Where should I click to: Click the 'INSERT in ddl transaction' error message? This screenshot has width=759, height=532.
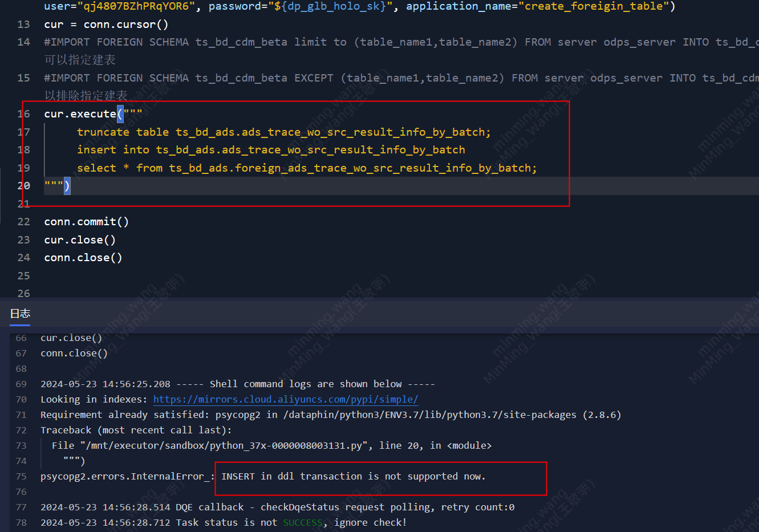coord(354,476)
